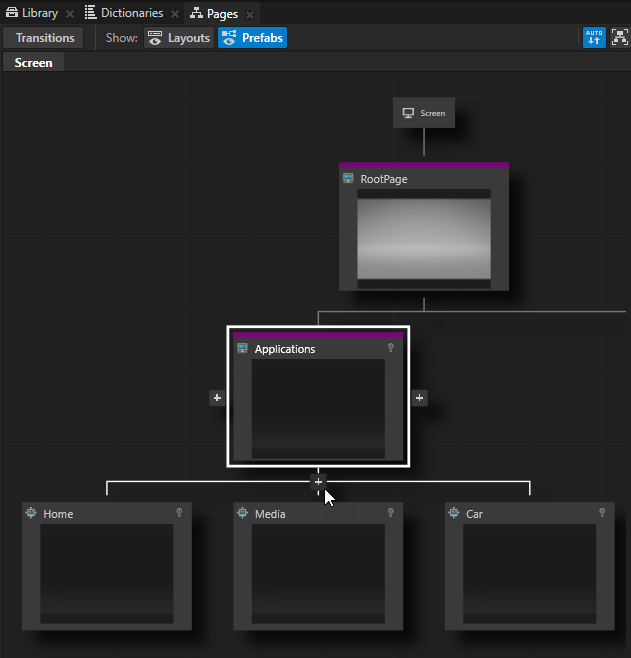Viewport: 631px width, 658px height.
Task: Add sibling page right of Applications
Action: 419,398
